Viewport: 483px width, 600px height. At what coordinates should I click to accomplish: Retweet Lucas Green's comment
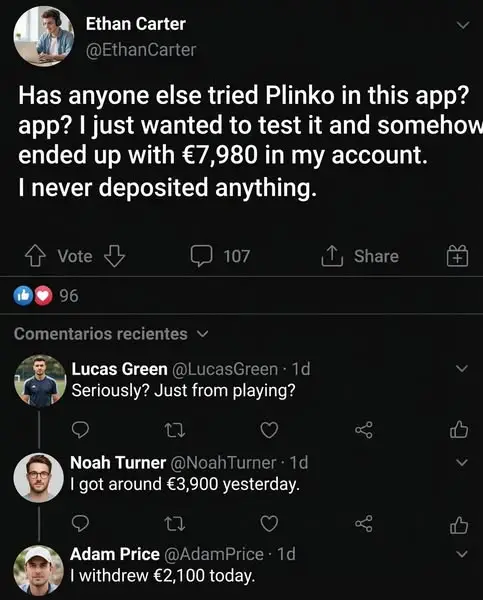point(175,430)
